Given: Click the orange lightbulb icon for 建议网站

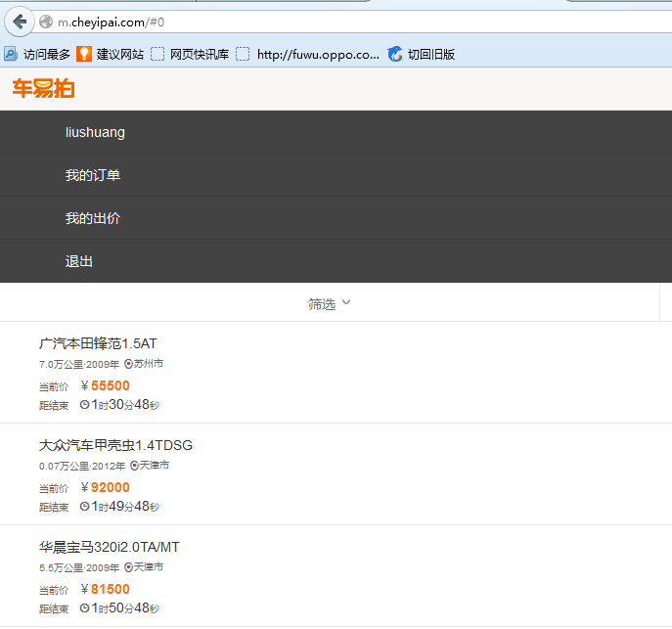Looking at the screenshot, I should pos(84,54).
